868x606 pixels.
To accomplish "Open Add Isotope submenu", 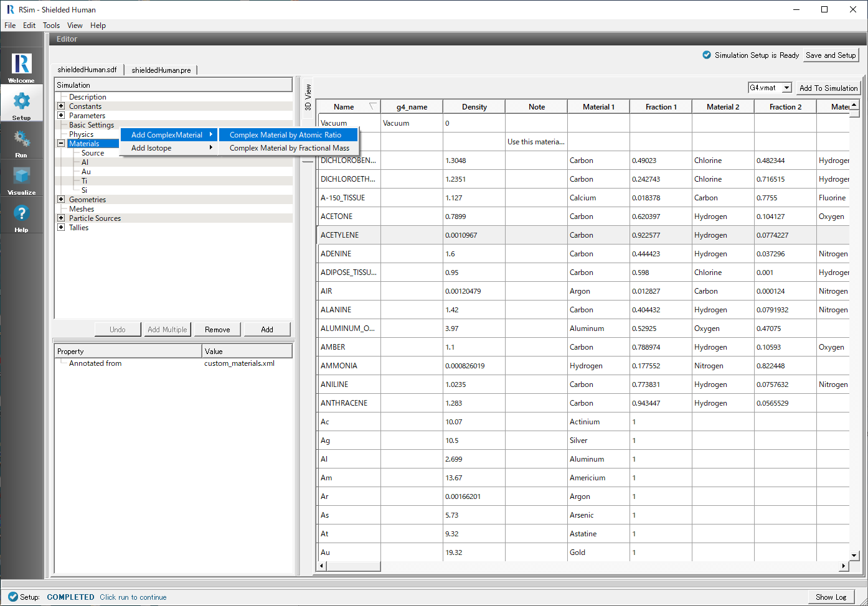I will pos(170,147).
